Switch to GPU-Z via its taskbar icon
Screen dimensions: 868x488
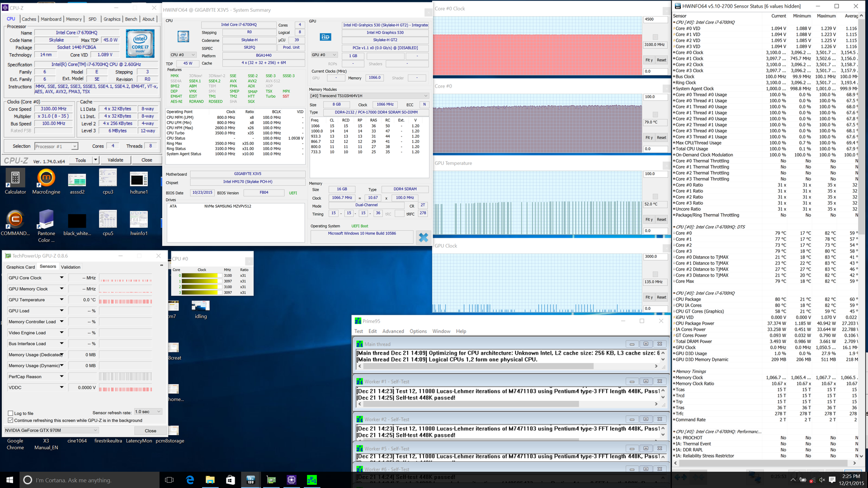[x=271, y=480]
